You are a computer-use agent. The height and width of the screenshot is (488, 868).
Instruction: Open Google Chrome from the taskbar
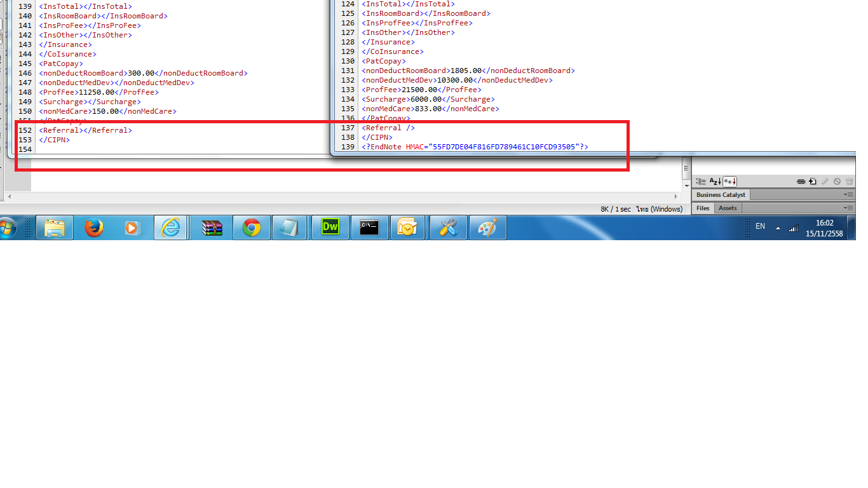coord(252,227)
